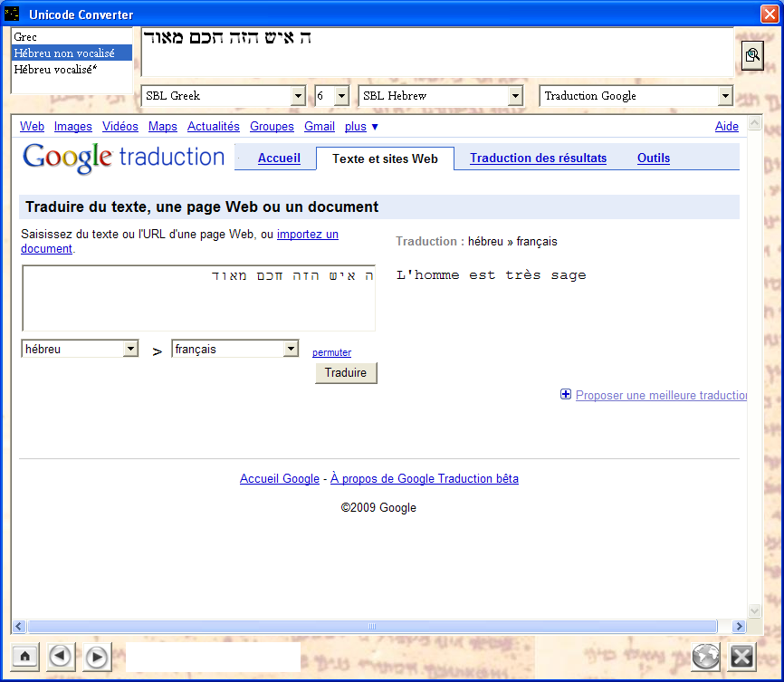Screen dimensions: 784x682
Task: Open the Traduction des résultats tab
Action: coord(538,158)
